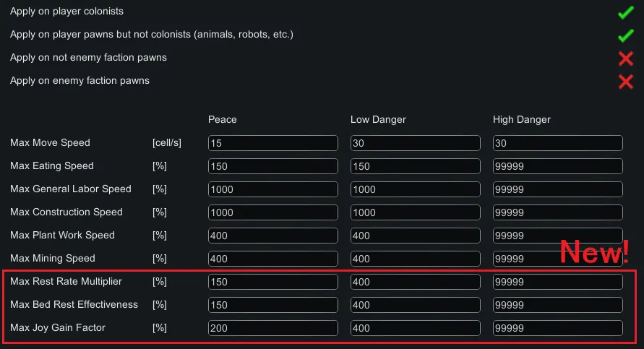
Task: Enable apply on not enemy faction pawns
Action: 625,59
